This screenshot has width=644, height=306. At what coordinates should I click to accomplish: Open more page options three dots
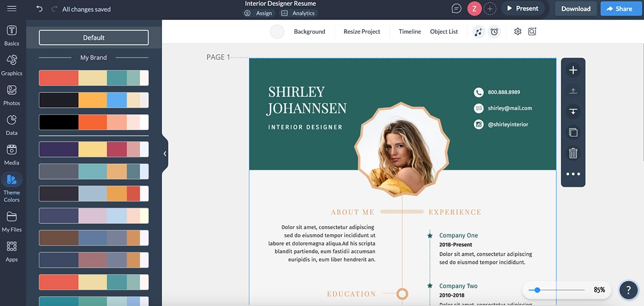tap(573, 174)
